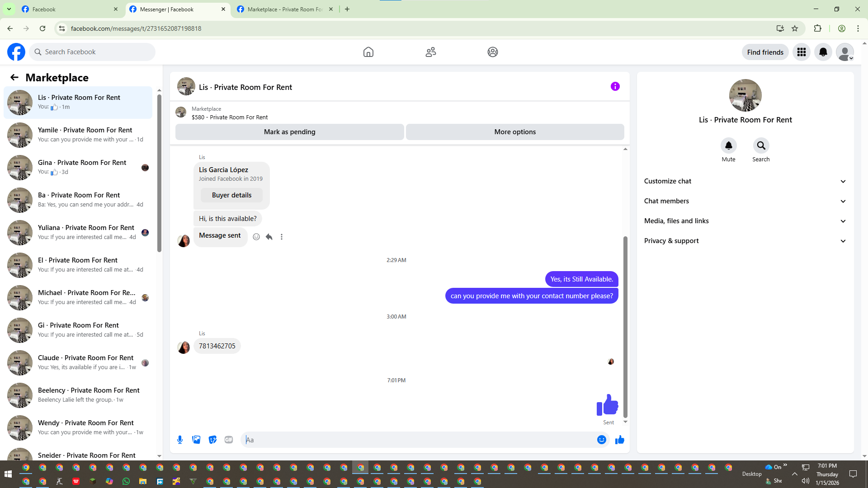Click the Aa message input field
Image resolution: width=868 pixels, height=488 pixels.
[x=420, y=440]
